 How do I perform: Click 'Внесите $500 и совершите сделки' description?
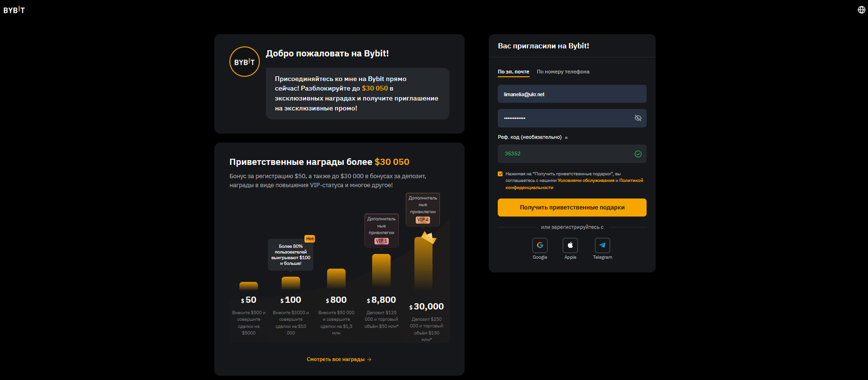(249, 323)
